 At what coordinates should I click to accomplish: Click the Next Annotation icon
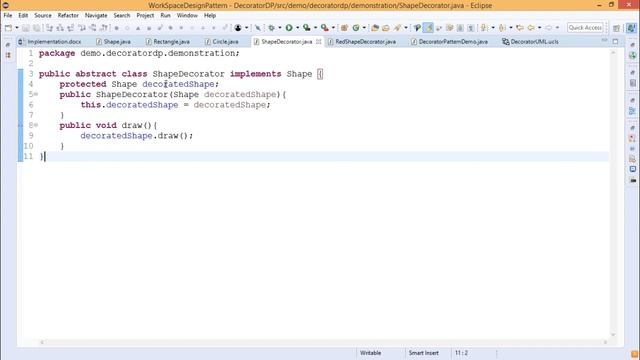[x=484, y=28]
